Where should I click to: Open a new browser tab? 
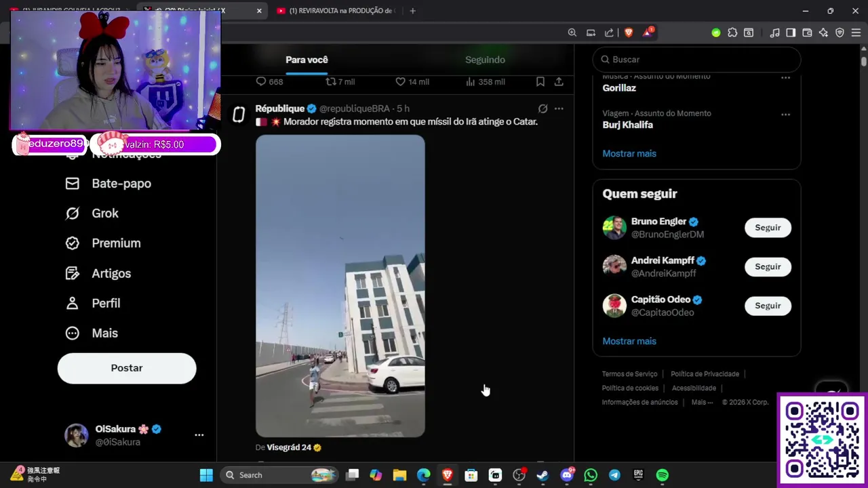point(412,11)
